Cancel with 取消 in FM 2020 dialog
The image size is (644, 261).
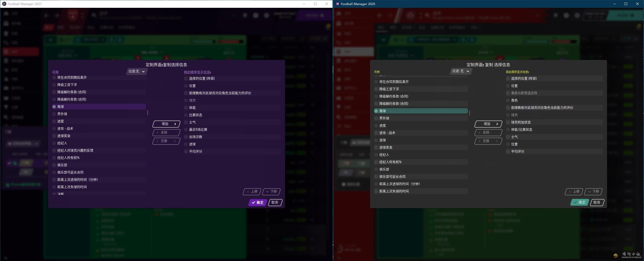point(597,202)
